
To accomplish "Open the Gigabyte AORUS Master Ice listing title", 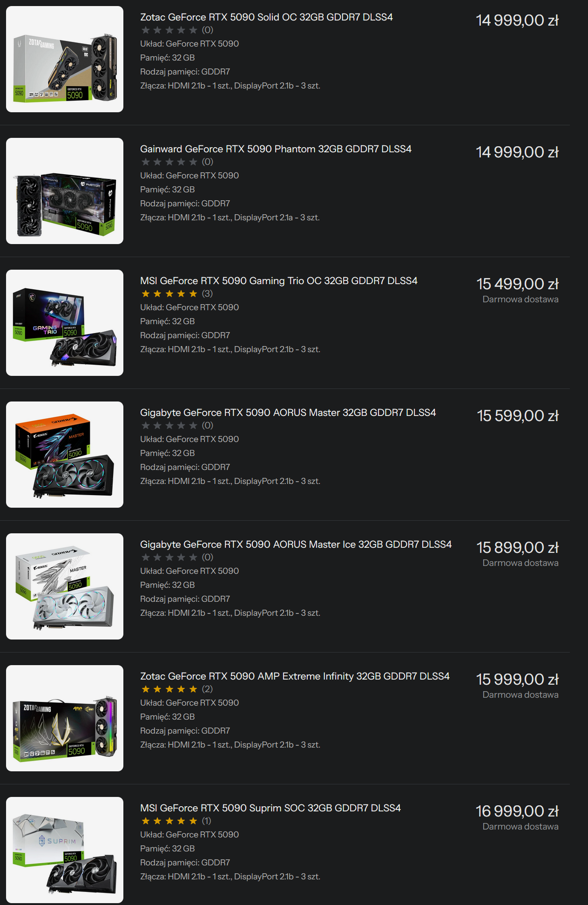I will (296, 544).
